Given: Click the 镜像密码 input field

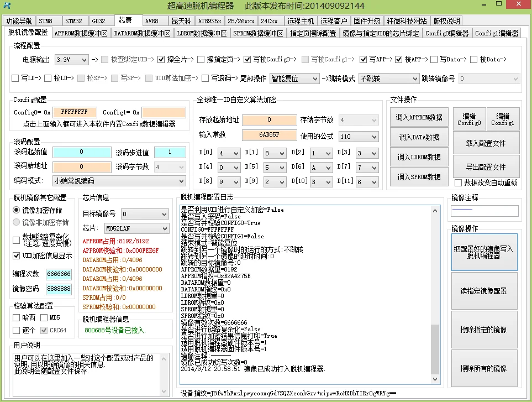Looking at the screenshot, I should pos(59,289).
